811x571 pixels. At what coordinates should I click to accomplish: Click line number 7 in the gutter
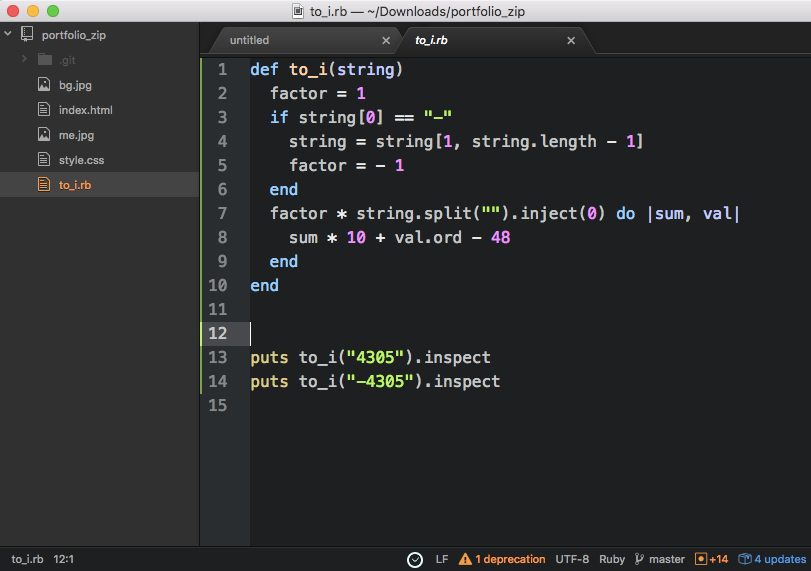point(222,213)
